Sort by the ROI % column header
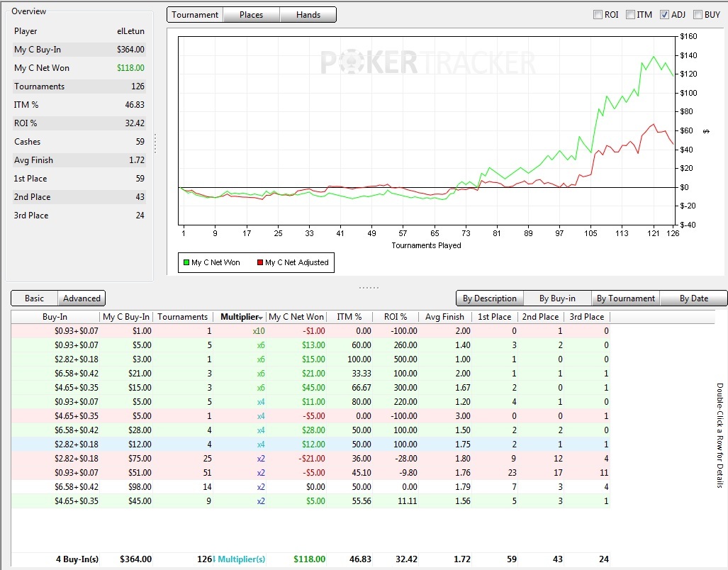This screenshot has height=570, width=728. (396, 317)
